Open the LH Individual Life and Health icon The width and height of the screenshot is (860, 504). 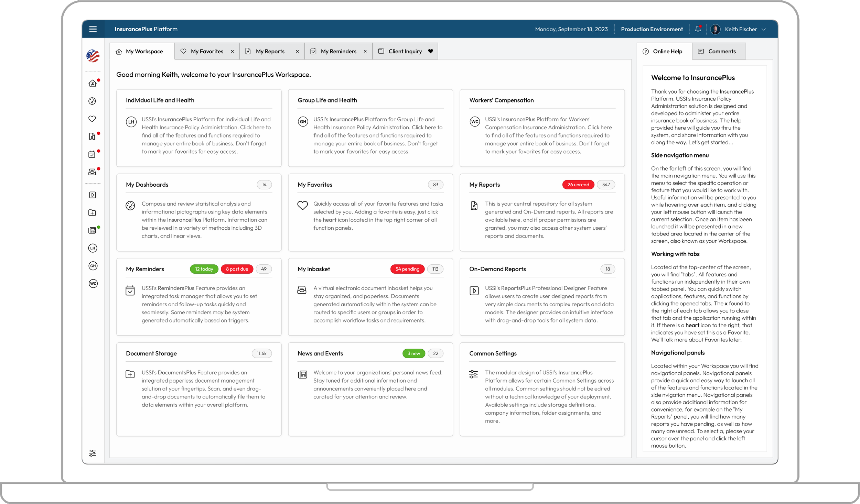click(92, 248)
